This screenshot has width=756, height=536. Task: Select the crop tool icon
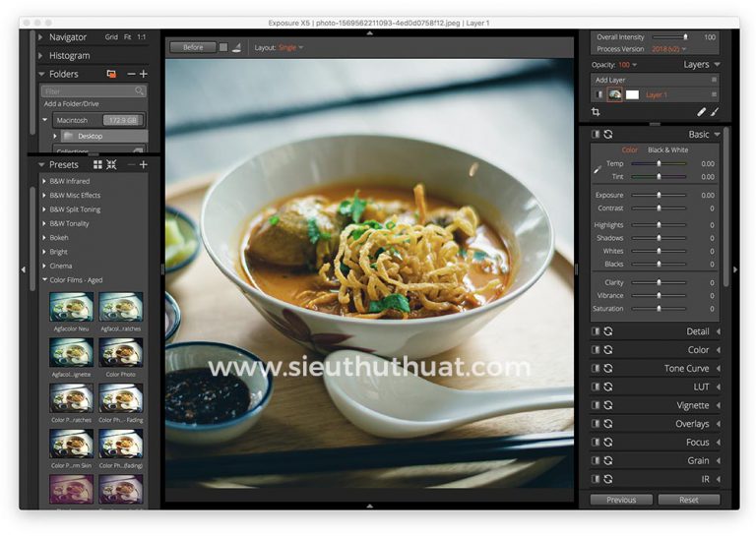pyautogui.click(x=596, y=112)
